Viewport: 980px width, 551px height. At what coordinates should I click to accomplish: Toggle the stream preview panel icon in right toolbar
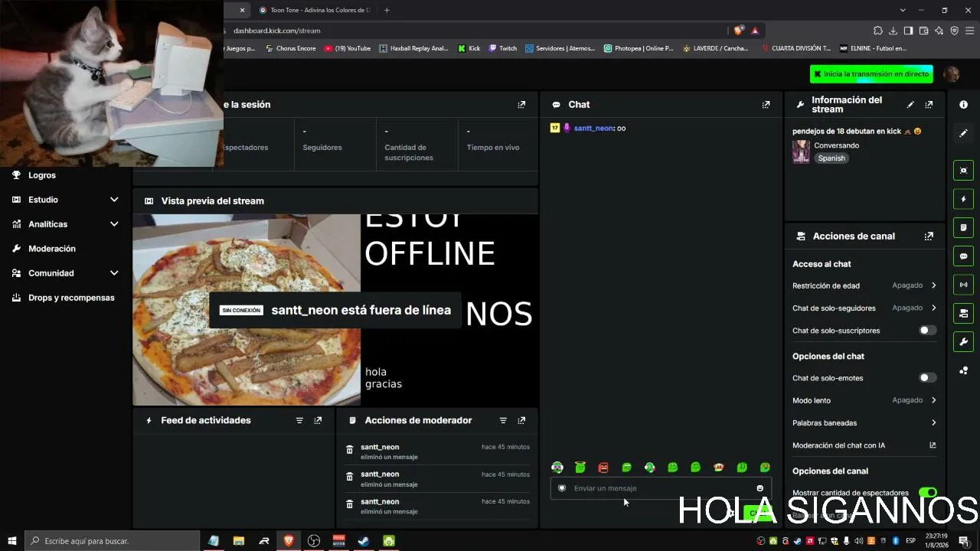[963, 171]
